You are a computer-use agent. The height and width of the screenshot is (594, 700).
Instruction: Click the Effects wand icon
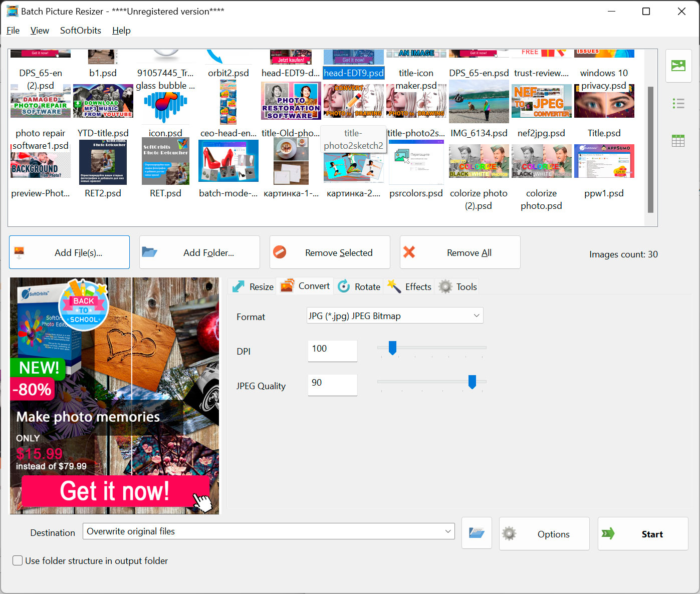point(394,286)
